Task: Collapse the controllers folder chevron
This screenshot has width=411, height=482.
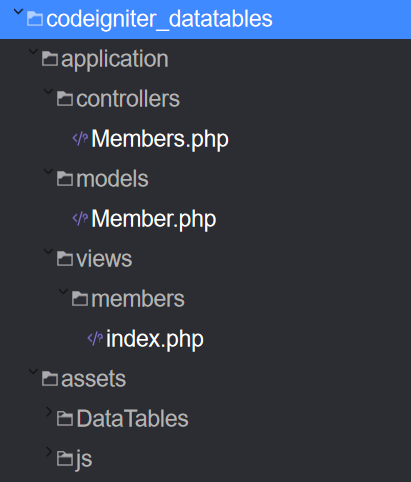Action: click(48, 91)
